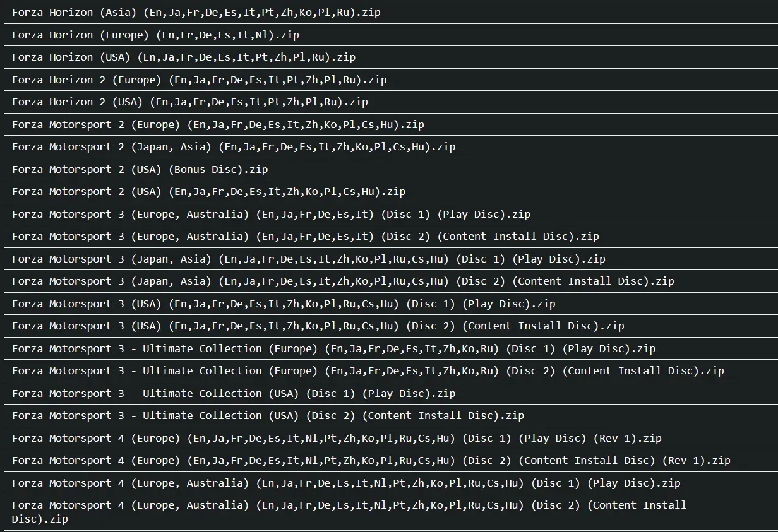Open Forza Motorsport 3 (Japan, Asia) Disc 1
The height and width of the screenshot is (532, 778).
(309, 259)
